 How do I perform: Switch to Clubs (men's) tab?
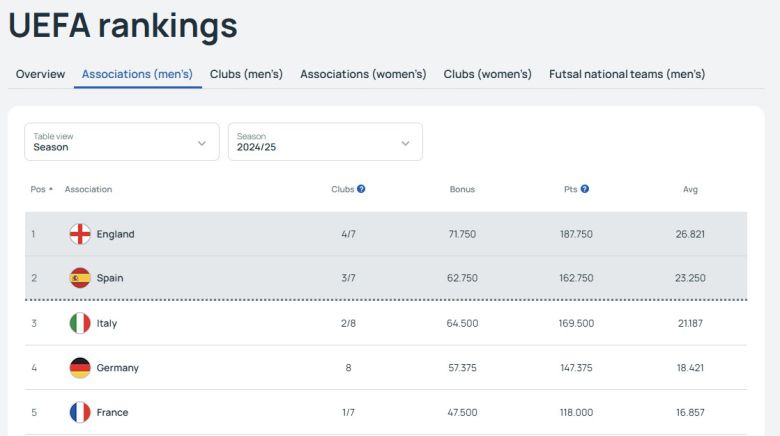point(246,74)
